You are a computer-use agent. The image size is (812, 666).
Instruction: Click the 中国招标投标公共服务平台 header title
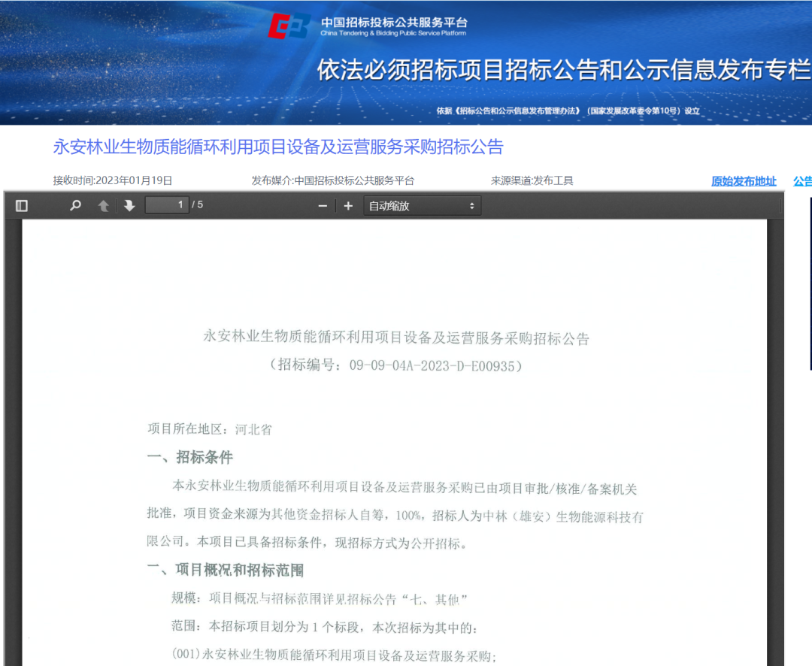[x=394, y=23]
